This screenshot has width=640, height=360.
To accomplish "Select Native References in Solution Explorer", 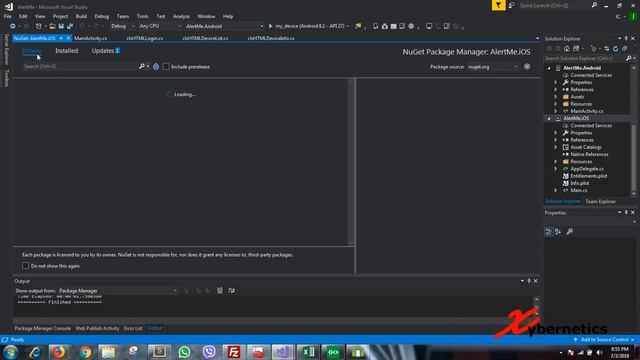I will [589, 154].
